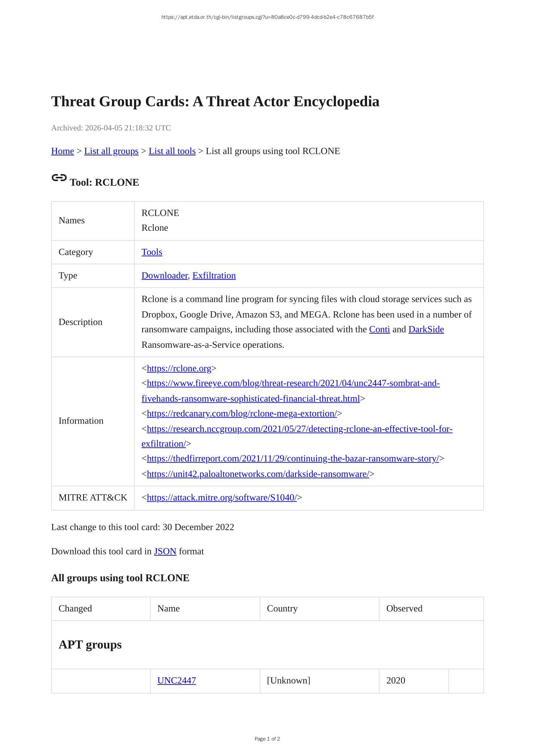
Task: Click the Observed column header
Action: pos(404,608)
